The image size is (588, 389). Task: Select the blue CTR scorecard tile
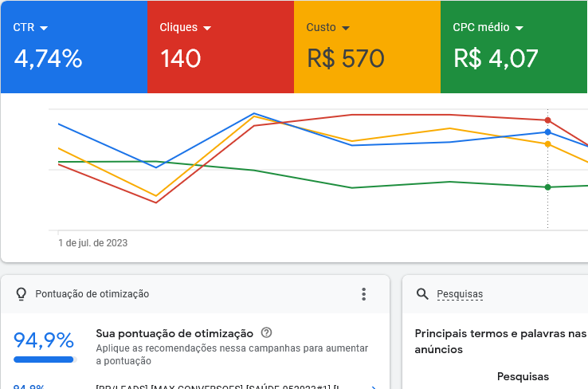73,46
